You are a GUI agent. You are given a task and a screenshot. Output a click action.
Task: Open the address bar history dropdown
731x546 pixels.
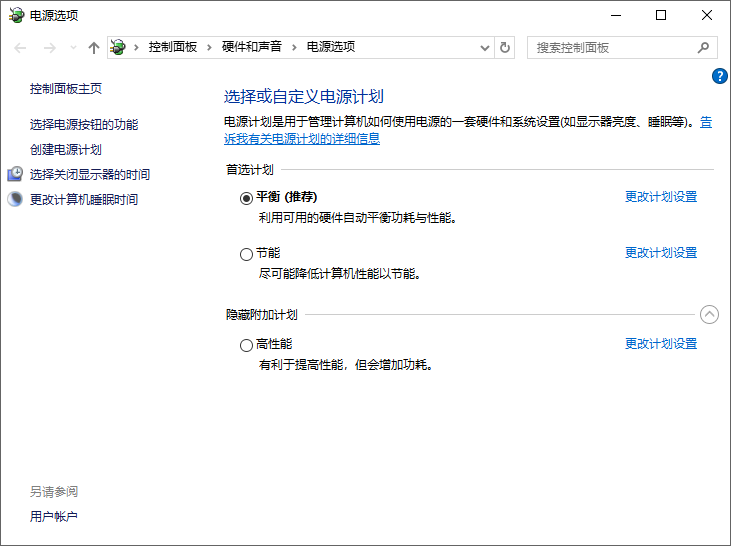tap(485, 47)
